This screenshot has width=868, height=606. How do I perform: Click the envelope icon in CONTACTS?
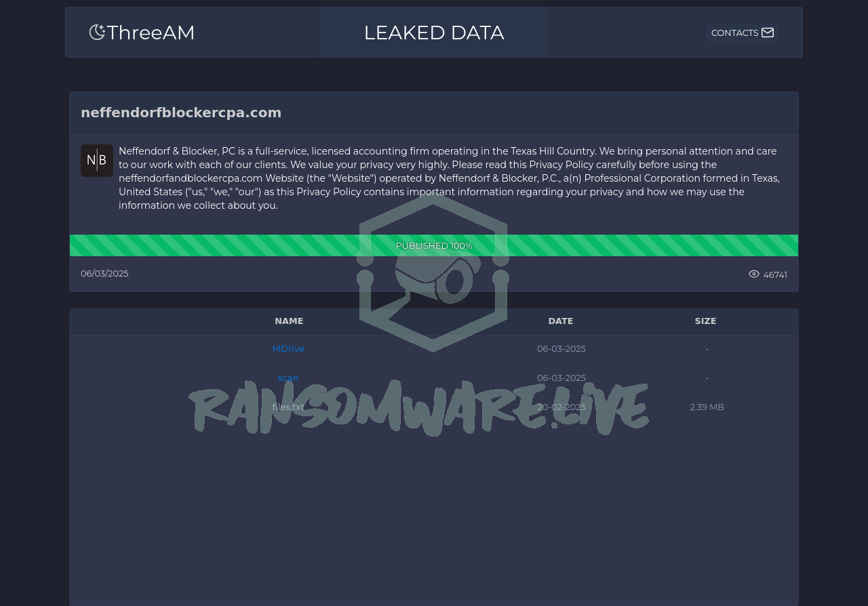pyautogui.click(x=768, y=33)
